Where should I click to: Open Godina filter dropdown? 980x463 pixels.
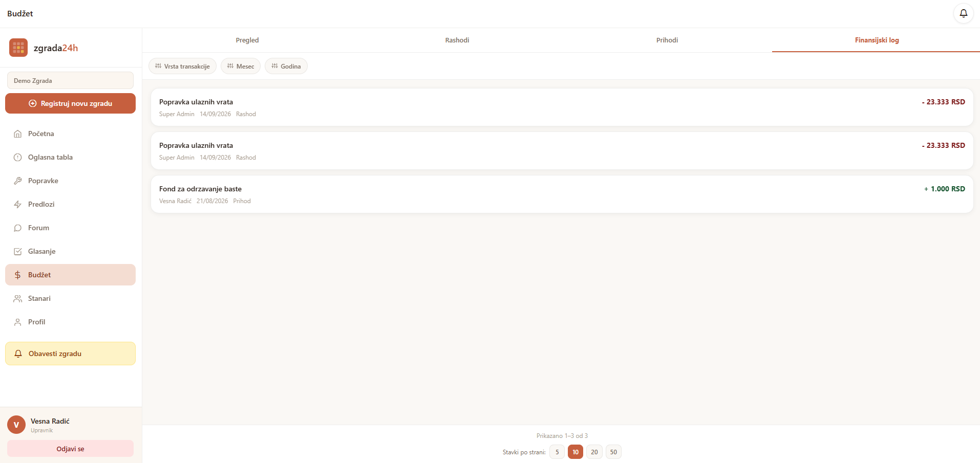[x=286, y=66]
